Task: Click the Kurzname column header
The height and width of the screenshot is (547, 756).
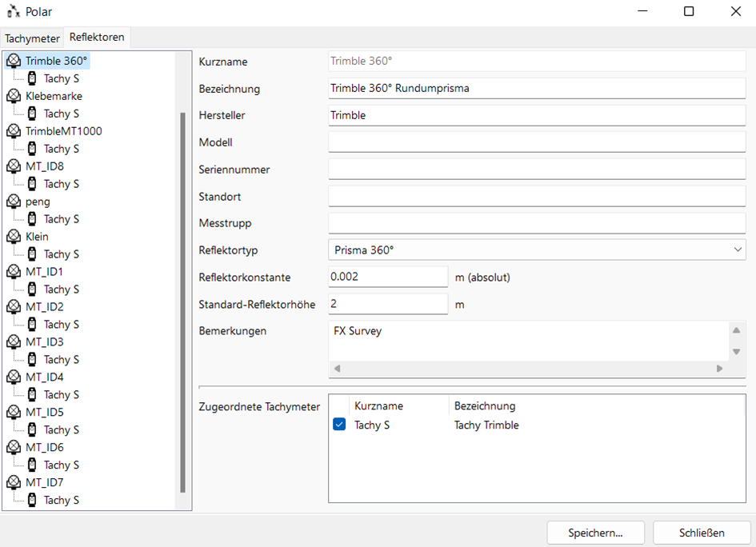Action: coord(378,405)
